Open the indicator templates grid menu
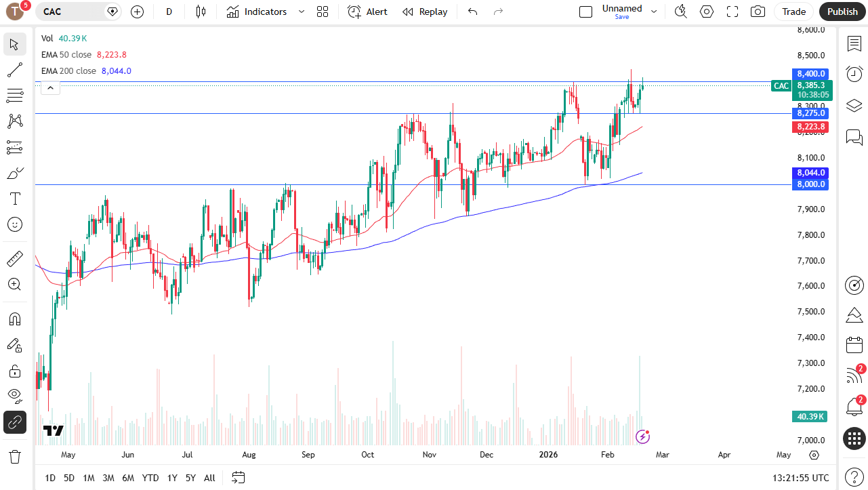This screenshot has width=868, height=490. 323,12
